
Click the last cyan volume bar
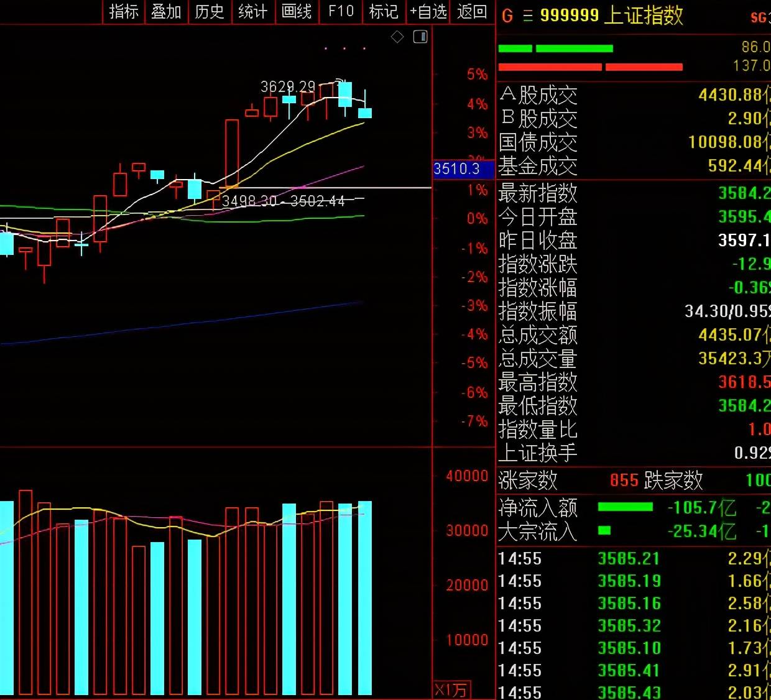click(365, 597)
